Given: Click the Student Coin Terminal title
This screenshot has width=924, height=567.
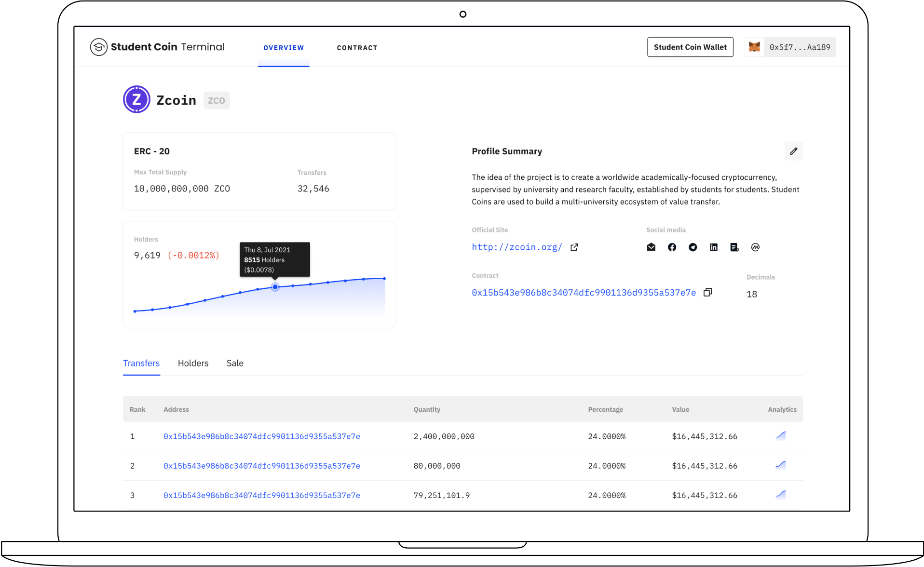Looking at the screenshot, I should click(168, 47).
